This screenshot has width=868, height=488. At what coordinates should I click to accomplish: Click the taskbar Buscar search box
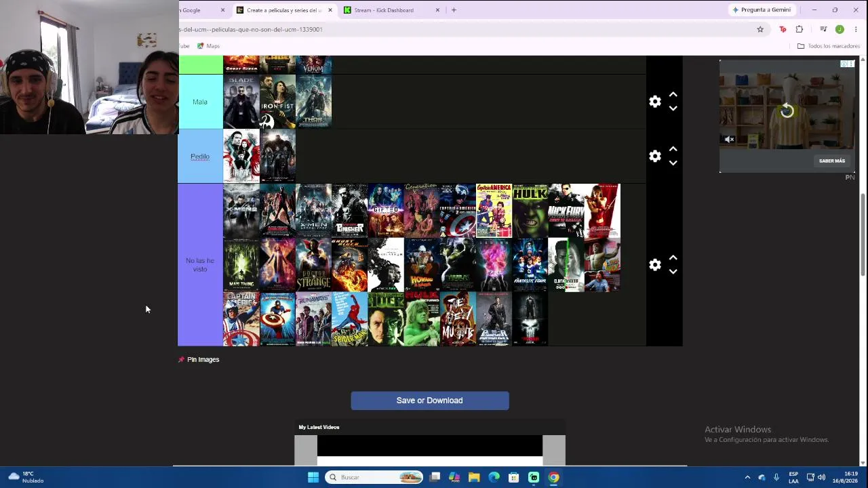pos(374,477)
